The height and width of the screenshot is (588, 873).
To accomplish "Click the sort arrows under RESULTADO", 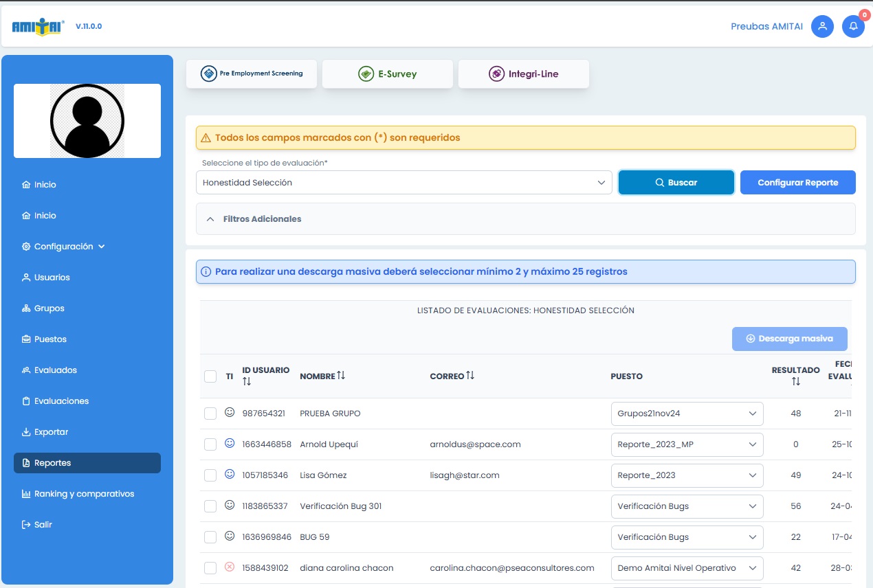I will point(795,381).
